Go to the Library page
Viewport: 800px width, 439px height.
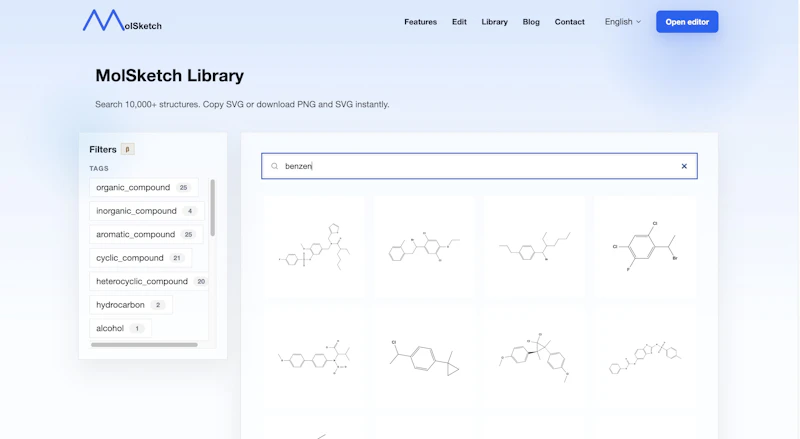point(494,22)
